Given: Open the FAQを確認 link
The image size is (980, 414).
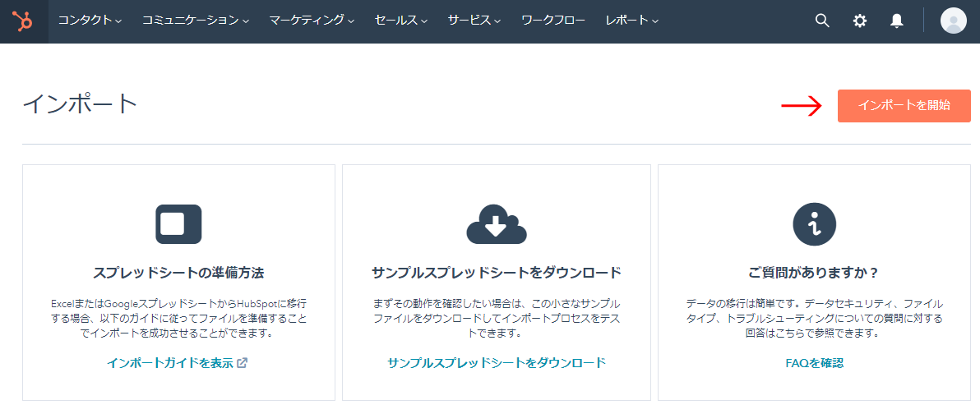Looking at the screenshot, I should [x=815, y=363].
